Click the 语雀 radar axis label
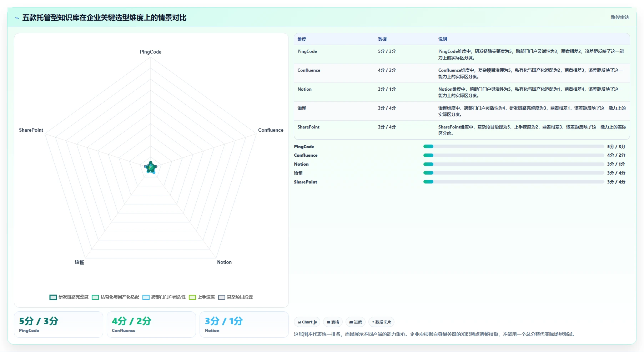This screenshot has height=352, width=644. pyautogui.click(x=80, y=262)
